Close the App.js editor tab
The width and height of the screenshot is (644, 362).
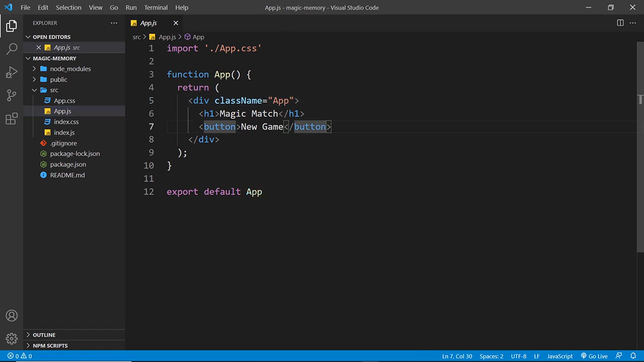click(176, 23)
